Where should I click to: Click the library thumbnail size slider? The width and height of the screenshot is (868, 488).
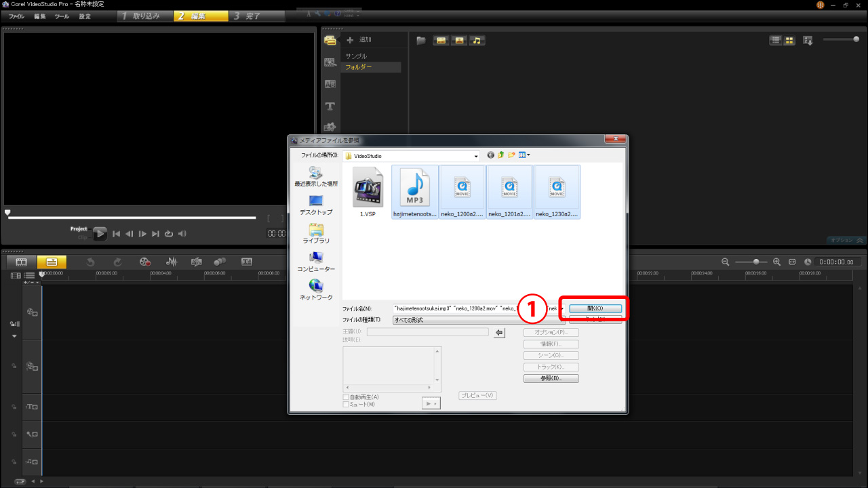coord(856,40)
